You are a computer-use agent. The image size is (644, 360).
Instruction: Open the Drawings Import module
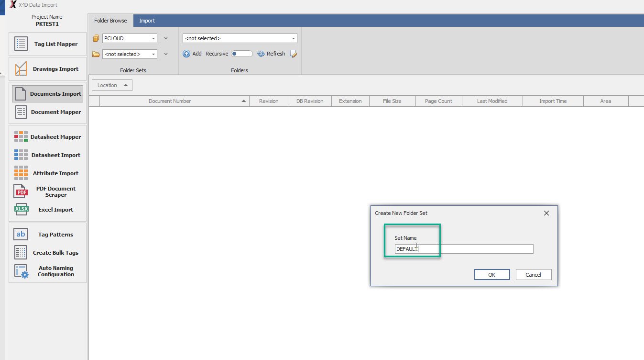pos(47,69)
